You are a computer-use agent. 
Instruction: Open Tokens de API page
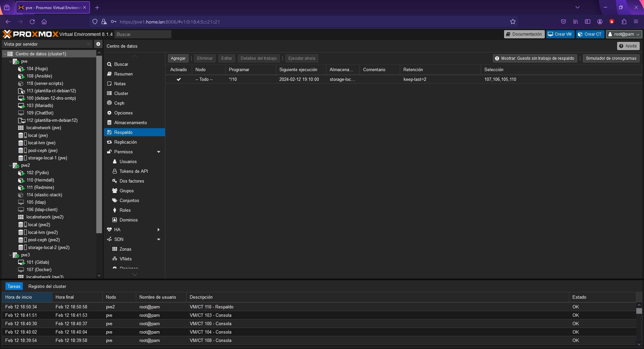134,171
